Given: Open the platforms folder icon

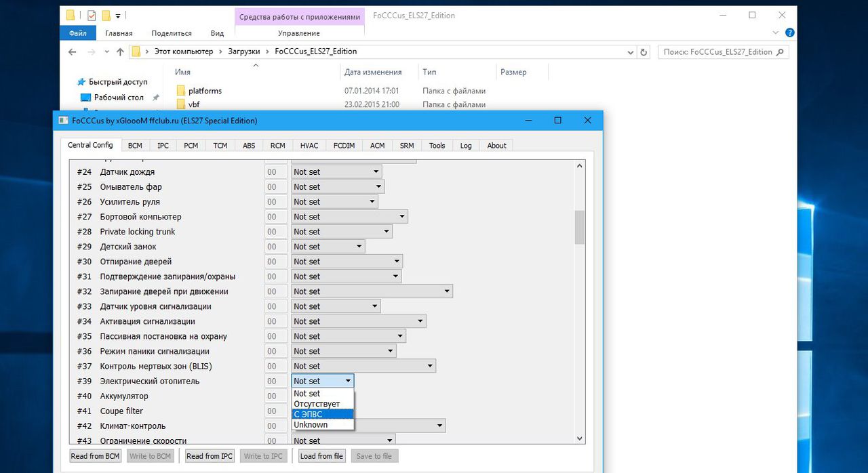Looking at the screenshot, I should pyautogui.click(x=181, y=91).
